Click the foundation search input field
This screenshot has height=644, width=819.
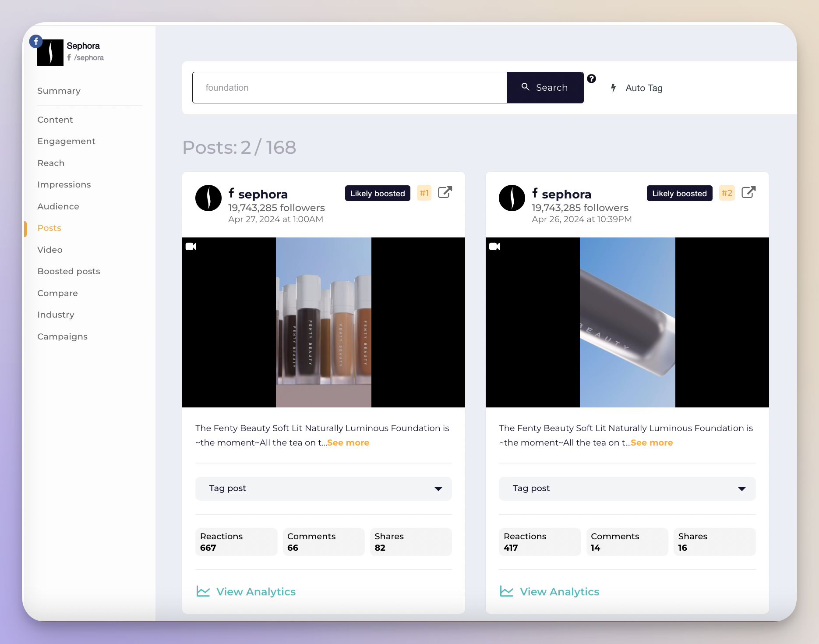[349, 88]
